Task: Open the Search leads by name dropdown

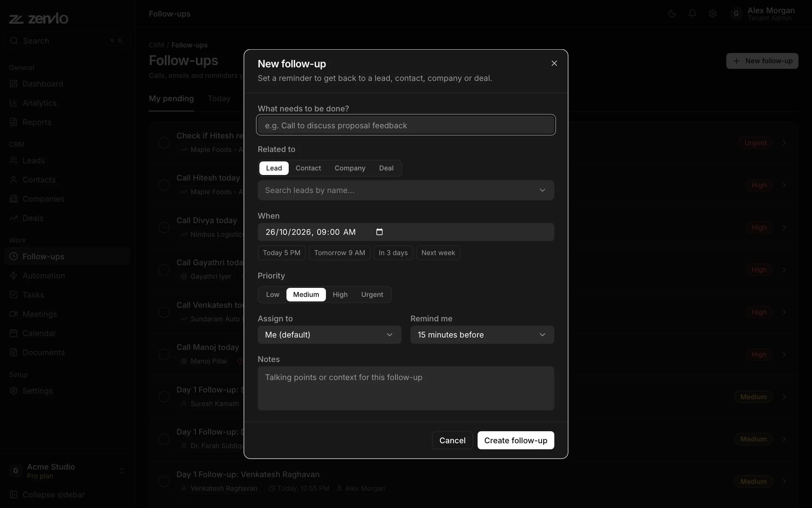Action: (x=406, y=190)
